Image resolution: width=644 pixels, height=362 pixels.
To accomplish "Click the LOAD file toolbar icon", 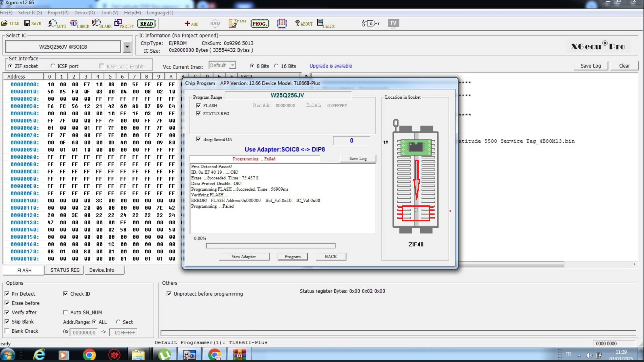I will click(x=10, y=24).
